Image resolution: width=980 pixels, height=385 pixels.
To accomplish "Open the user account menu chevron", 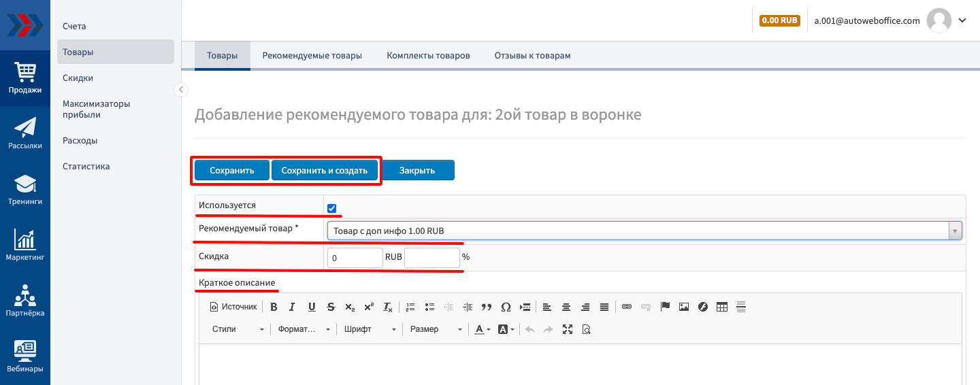I will pyautogui.click(x=962, y=20).
